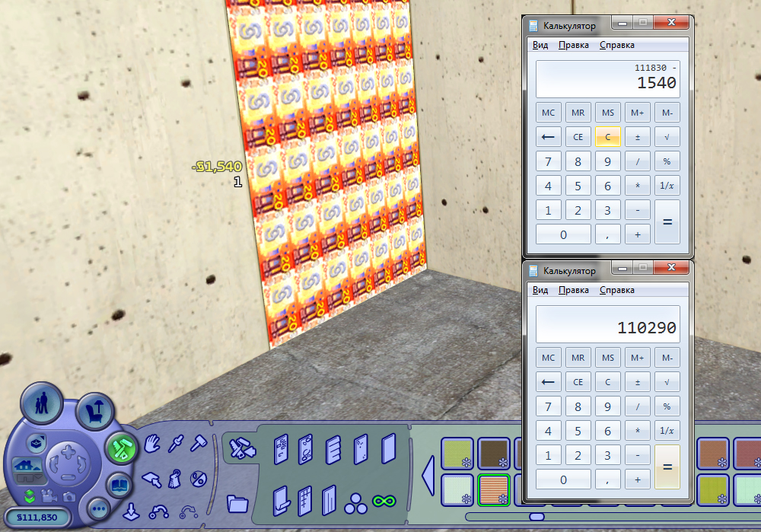Image resolution: width=761 pixels, height=532 pixels.
Task: Select the Design tool arrow pointer icon
Action: tap(151, 479)
